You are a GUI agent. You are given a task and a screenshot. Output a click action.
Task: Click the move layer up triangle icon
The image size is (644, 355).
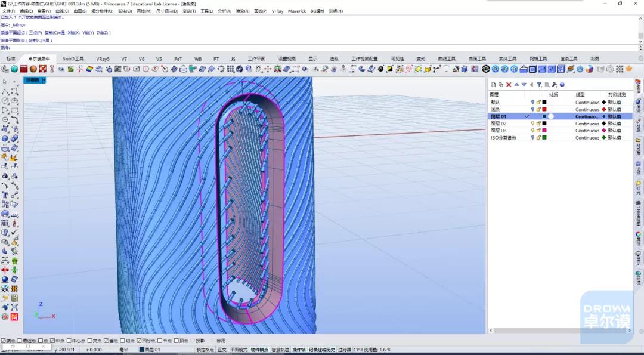(516, 85)
